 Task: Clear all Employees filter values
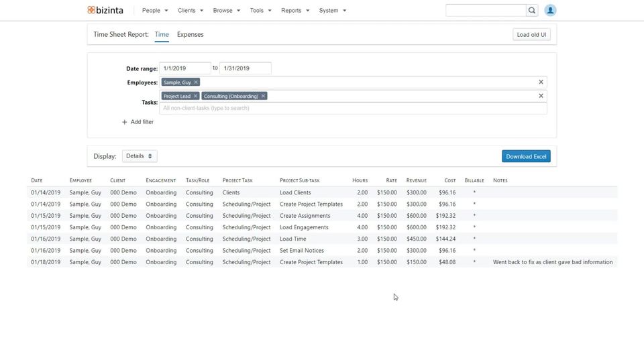541,82
